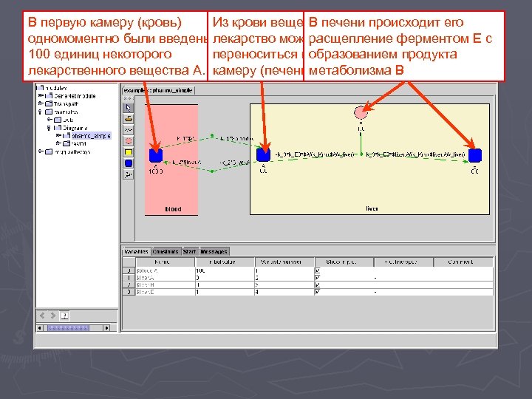Expand the kegg pathways node
The height and width of the screenshot is (399, 532).
41,151
